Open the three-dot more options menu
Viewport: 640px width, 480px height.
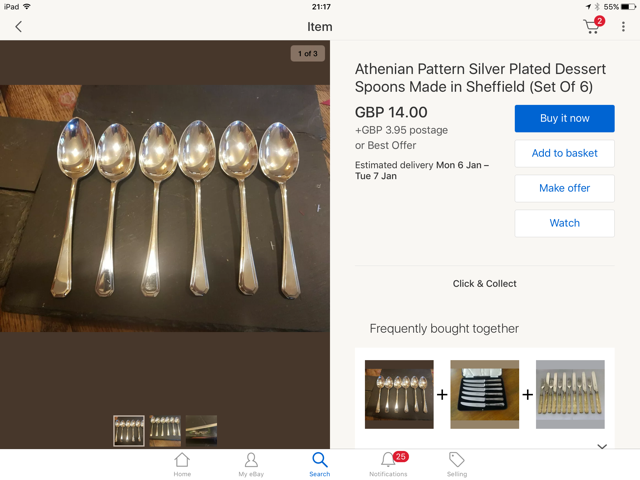pyautogui.click(x=623, y=27)
